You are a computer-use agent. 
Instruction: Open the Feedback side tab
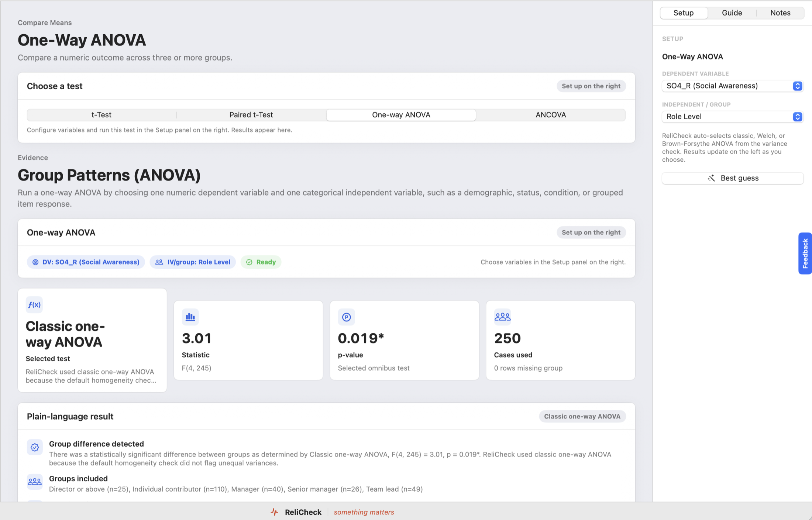805,253
